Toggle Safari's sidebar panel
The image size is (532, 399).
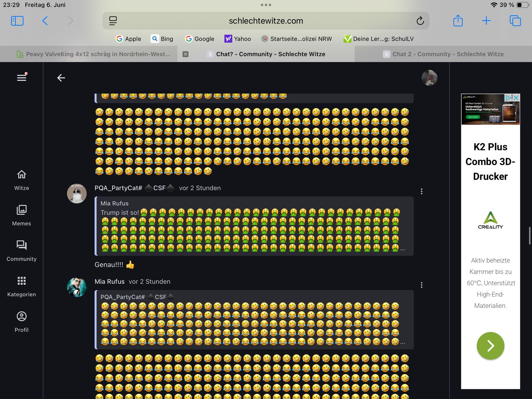17,21
